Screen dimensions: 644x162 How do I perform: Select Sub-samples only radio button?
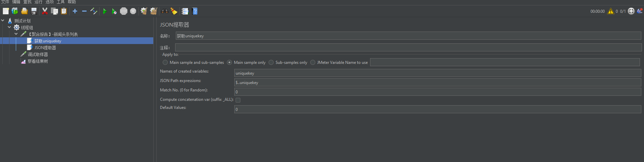[271, 63]
